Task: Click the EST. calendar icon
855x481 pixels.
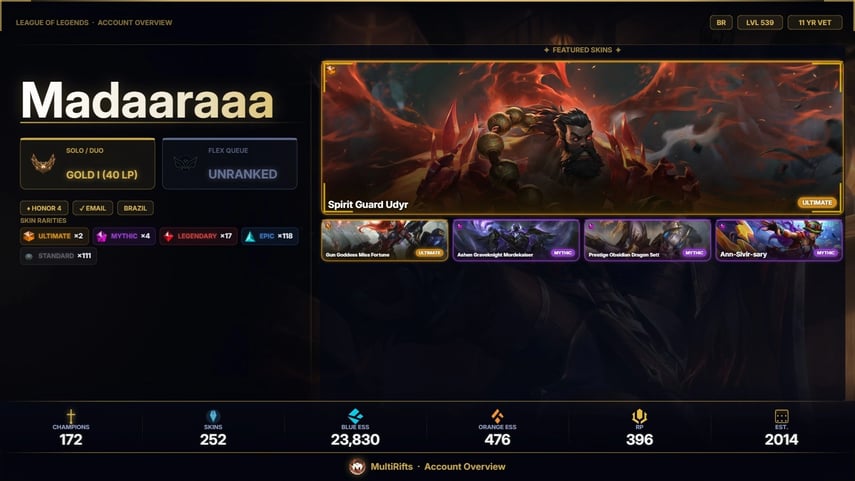Action: (781, 416)
